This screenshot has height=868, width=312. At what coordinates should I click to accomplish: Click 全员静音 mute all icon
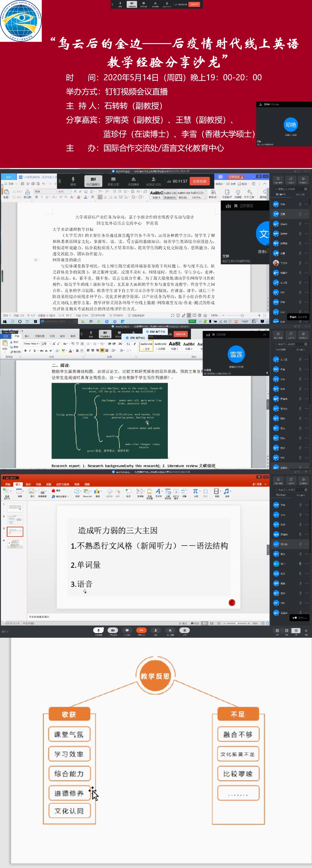click(133, 181)
